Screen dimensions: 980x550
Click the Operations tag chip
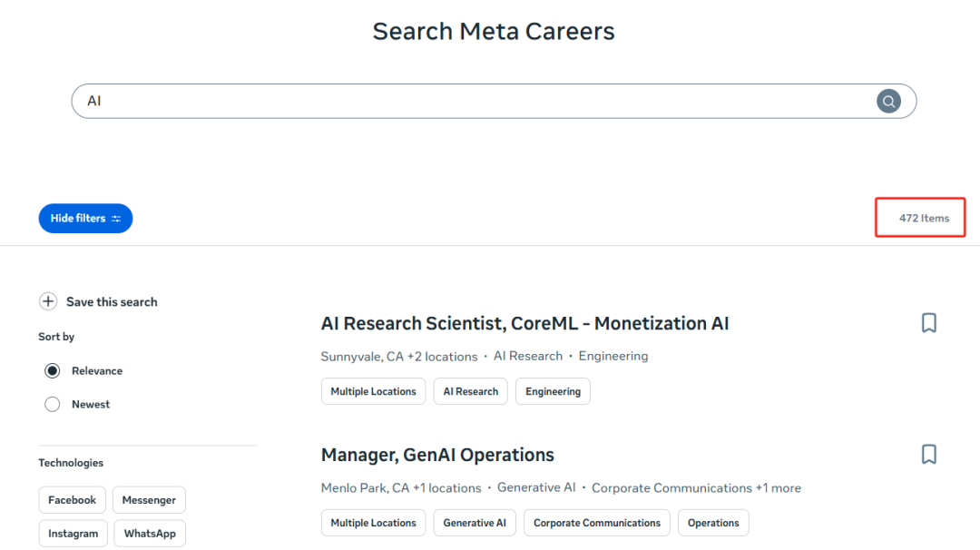point(713,523)
